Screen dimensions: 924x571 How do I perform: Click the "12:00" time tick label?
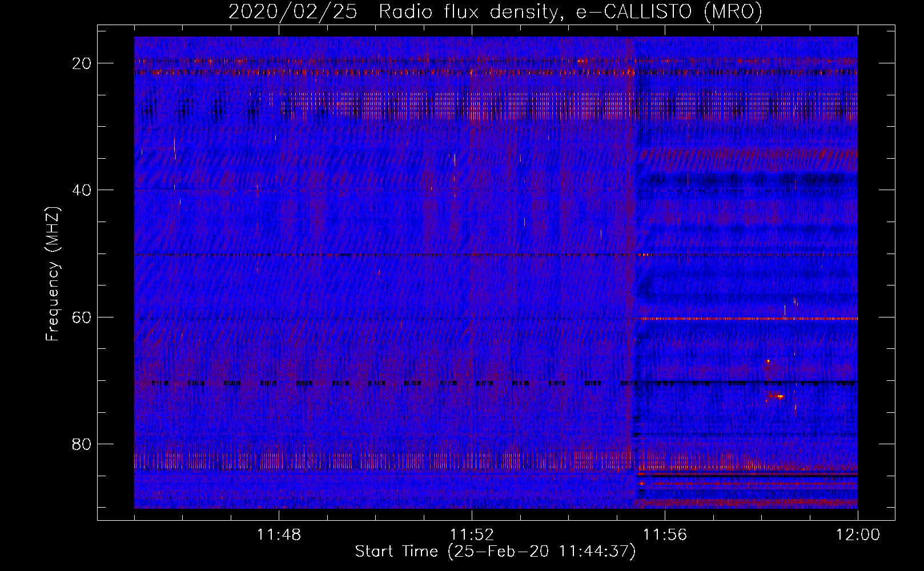858,535
